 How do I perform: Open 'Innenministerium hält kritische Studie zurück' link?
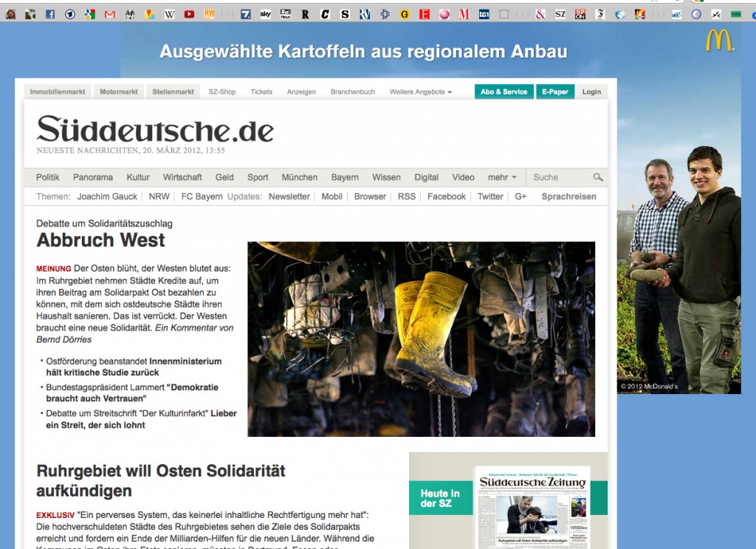[134, 367]
